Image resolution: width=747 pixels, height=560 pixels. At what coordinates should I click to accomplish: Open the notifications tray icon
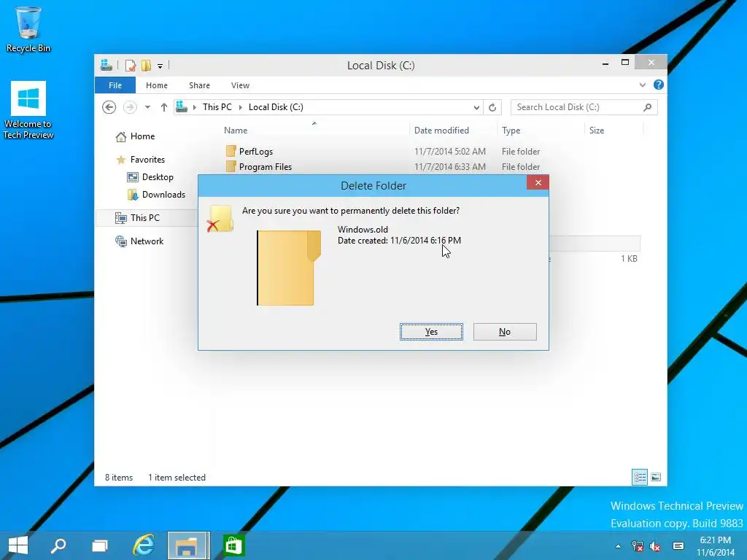pos(678,546)
